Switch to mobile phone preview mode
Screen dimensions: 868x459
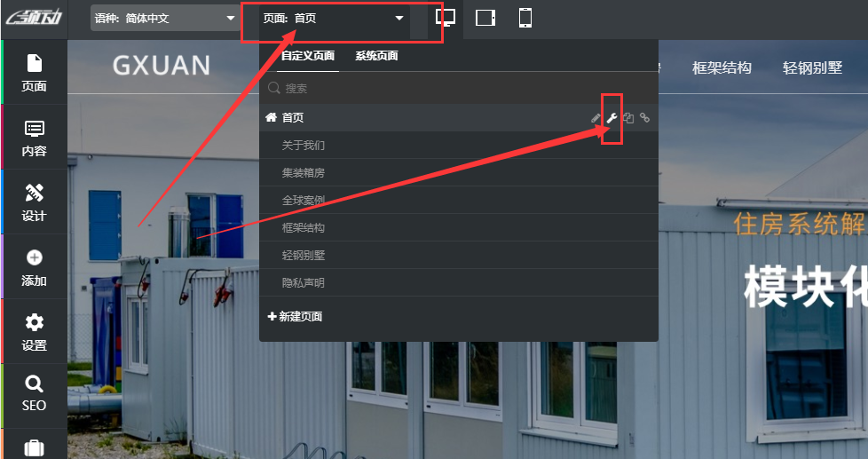pos(525,18)
